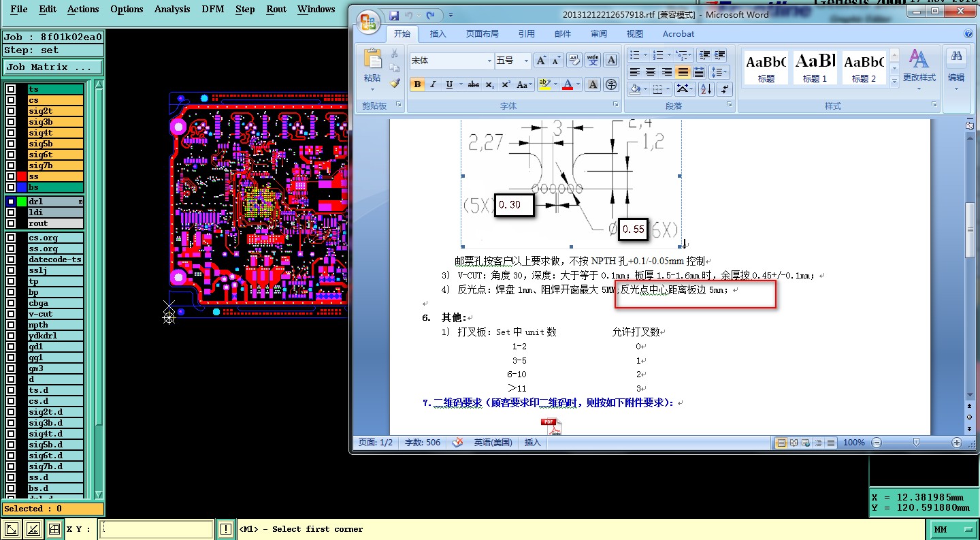Toggle Bold formatting in Word ribbon
The image size is (980, 540).
(417, 84)
